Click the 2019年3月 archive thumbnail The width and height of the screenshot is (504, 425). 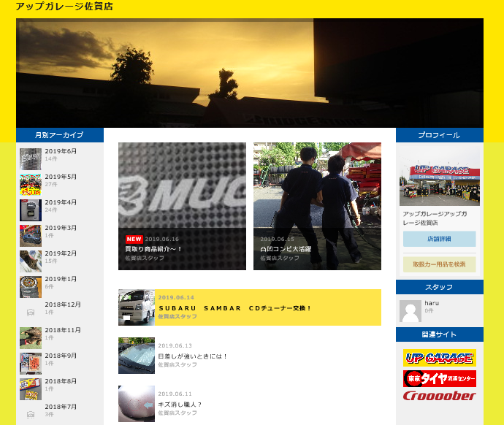tap(31, 236)
